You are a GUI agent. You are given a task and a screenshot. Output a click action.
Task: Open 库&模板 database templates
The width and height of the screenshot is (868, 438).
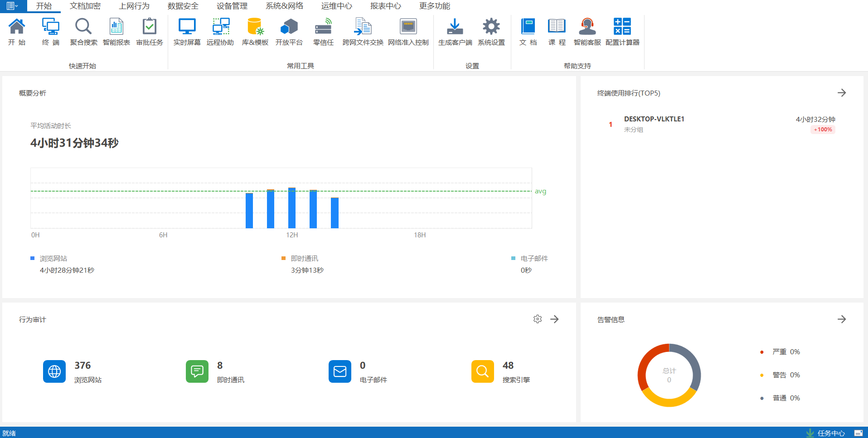click(x=255, y=32)
